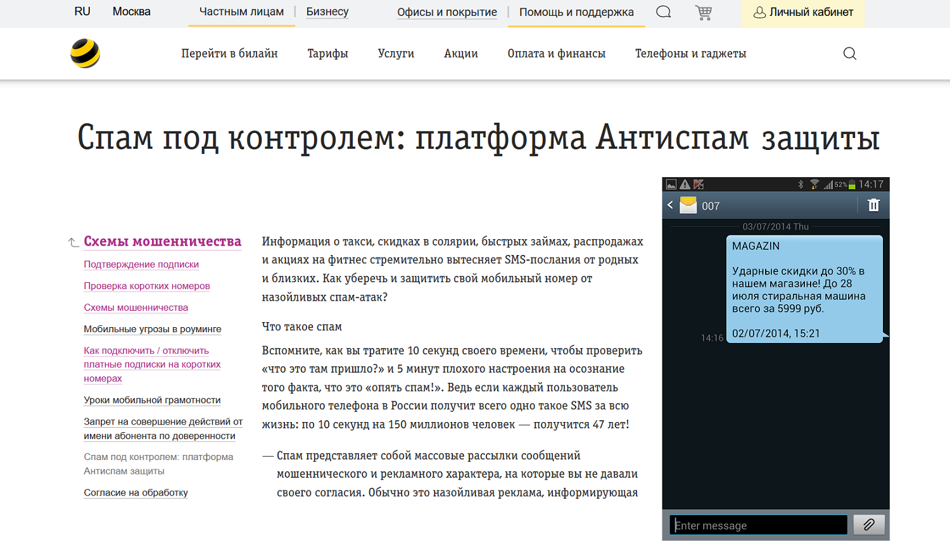Image resolution: width=950 pixels, height=560 pixels.
Task: Click the Enter message field
Action: (758, 525)
